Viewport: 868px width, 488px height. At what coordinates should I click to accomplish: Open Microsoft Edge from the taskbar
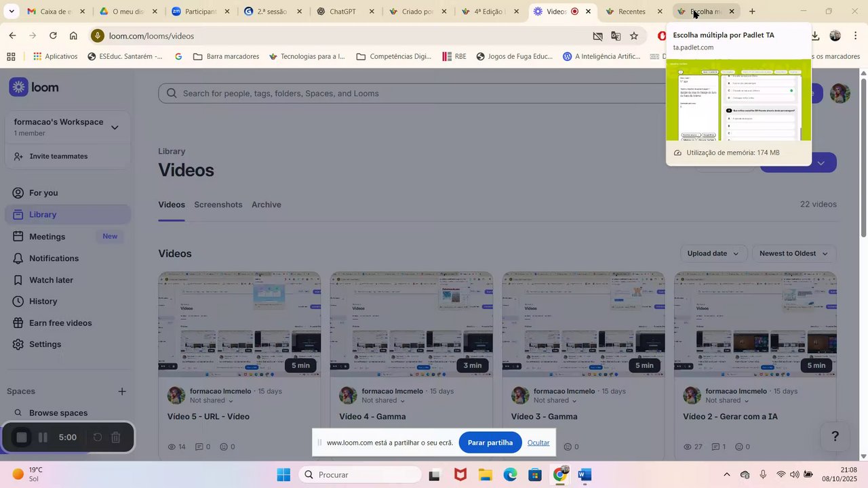(x=510, y=475)
